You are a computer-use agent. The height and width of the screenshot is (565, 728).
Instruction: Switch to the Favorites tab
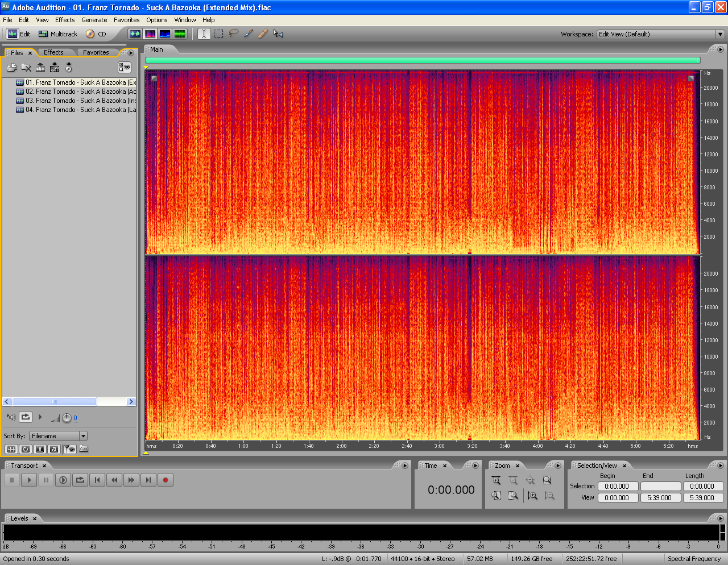click(x=96, y=52)
